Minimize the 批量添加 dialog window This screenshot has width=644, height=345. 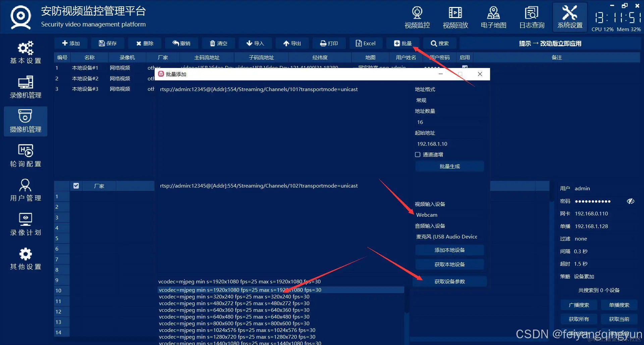pyautogui.click(x=441, y=74)
